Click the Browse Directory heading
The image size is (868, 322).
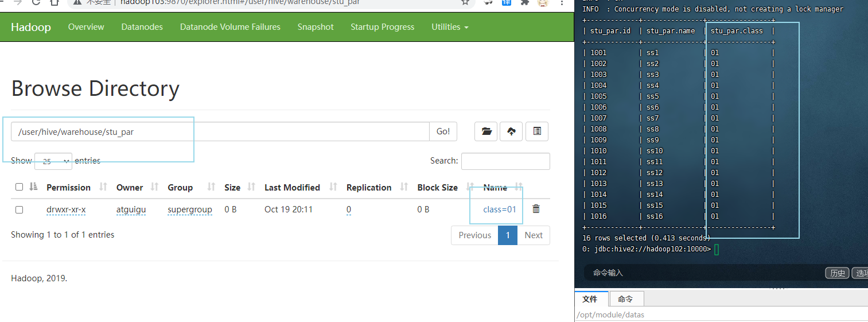click(x=95, y=88)
